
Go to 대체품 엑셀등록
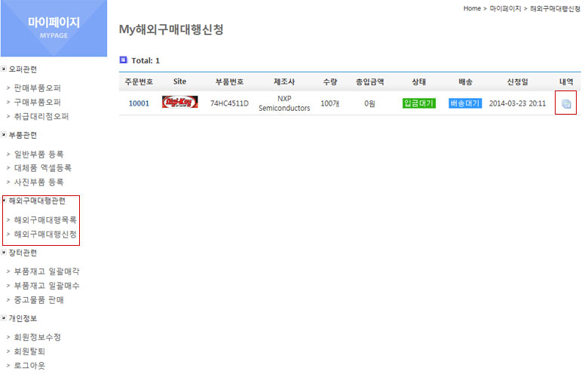(42, 168)
